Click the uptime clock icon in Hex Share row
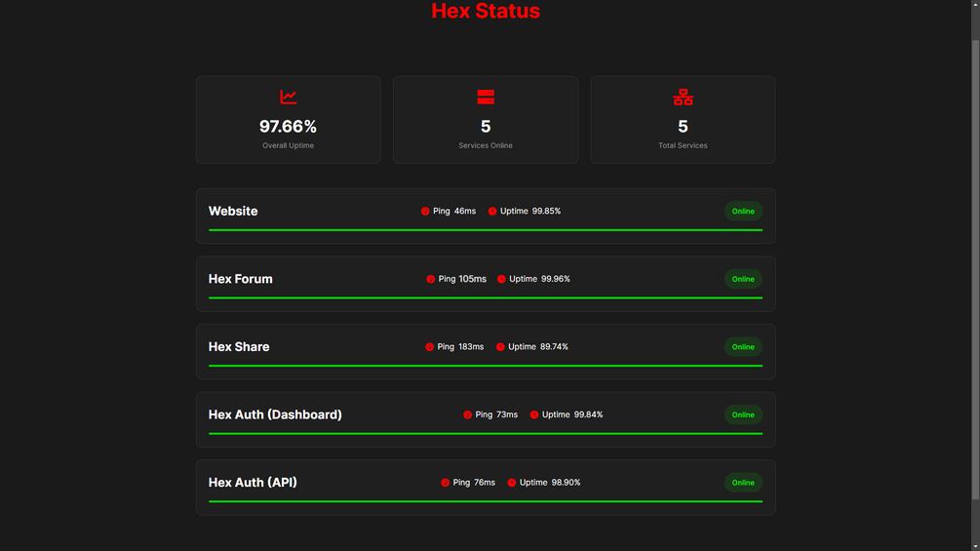 pyautogui.click(x=500, y=347)
